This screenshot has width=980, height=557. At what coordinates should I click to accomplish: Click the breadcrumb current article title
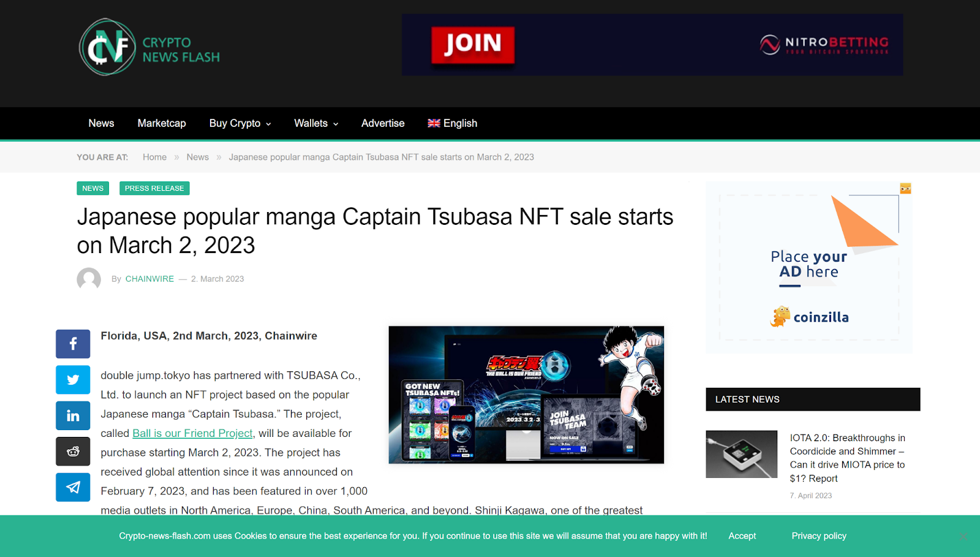pyautogui.click(x=382, y=157)
